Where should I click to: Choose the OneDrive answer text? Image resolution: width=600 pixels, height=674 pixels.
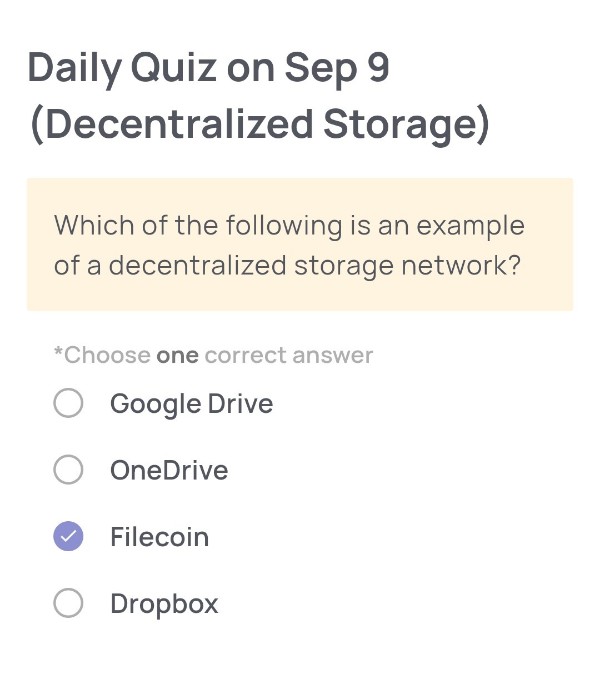169,470
